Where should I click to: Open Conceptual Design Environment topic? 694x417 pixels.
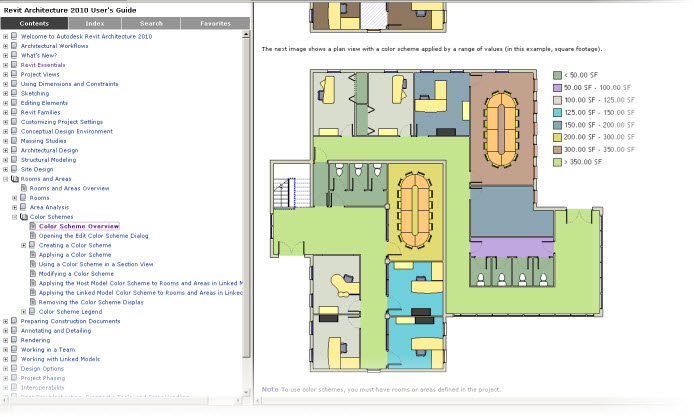[66, 131]
